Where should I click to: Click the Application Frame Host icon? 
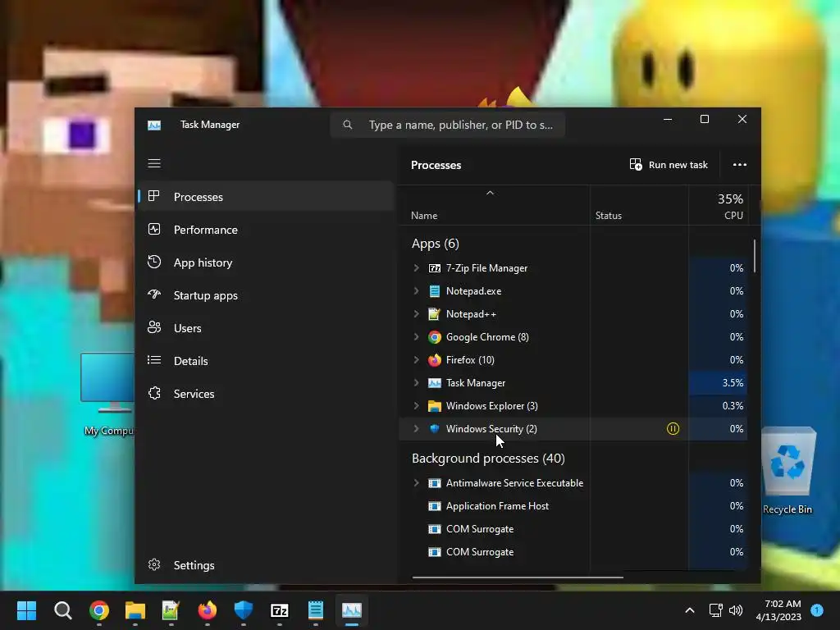click(x=435, y=506)
